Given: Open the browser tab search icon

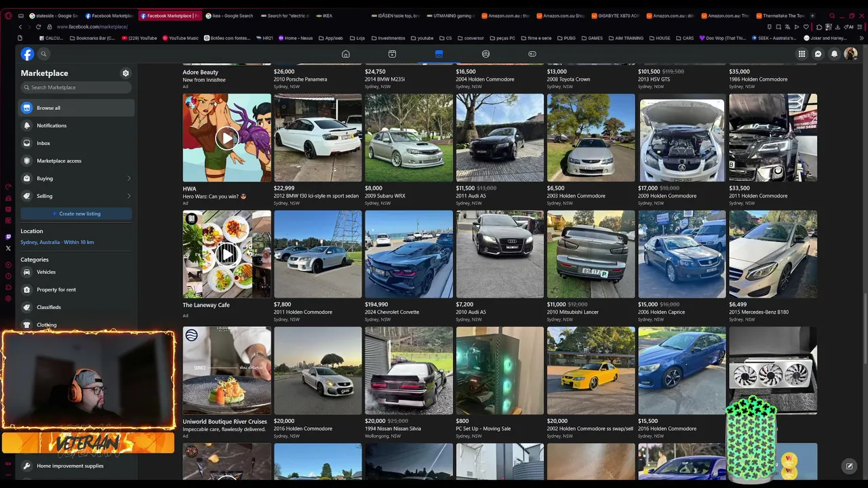Looking at the screenshot, I should [x=832, y=16].
